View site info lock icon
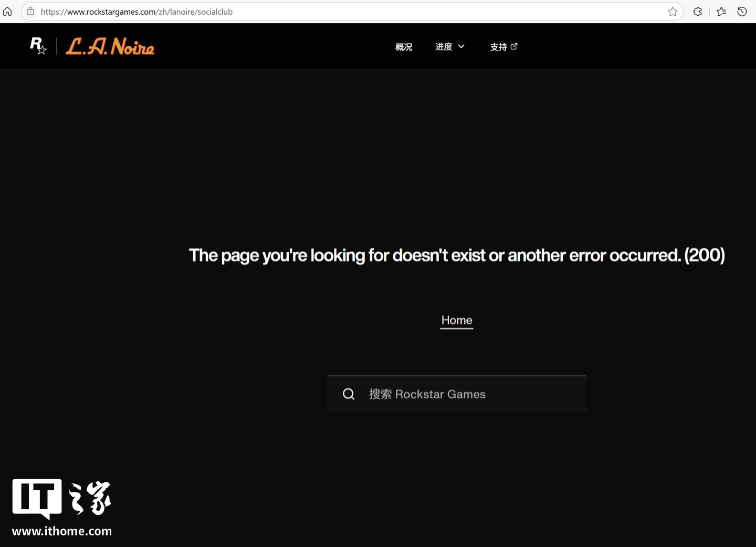The image size is (756, 547). coord(30,12)
